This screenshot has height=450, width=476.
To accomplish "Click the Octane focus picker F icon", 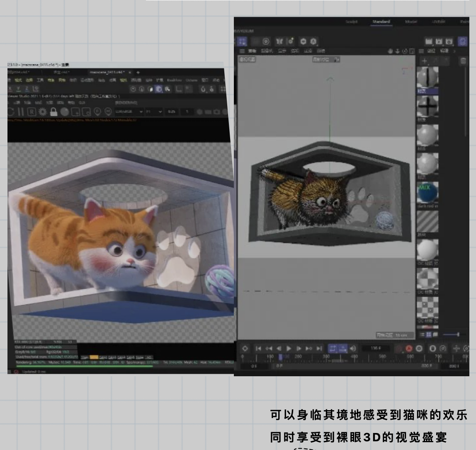I will click(x=97, y=111).
